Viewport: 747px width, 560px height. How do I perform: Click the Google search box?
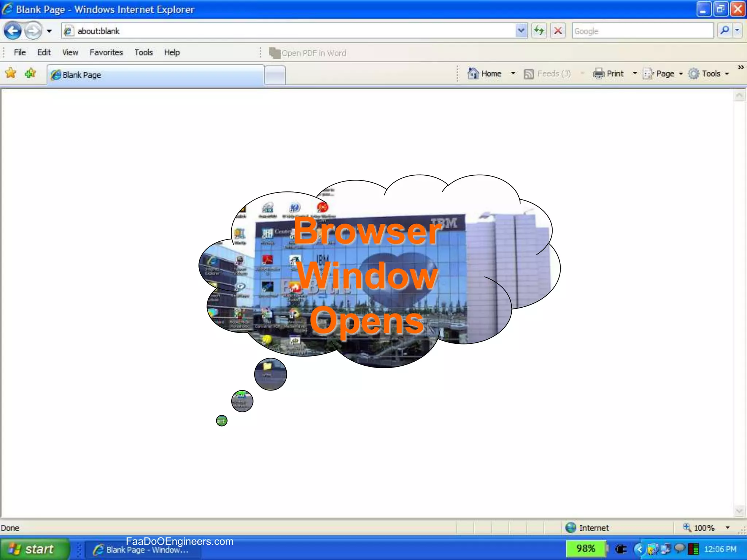642,31
